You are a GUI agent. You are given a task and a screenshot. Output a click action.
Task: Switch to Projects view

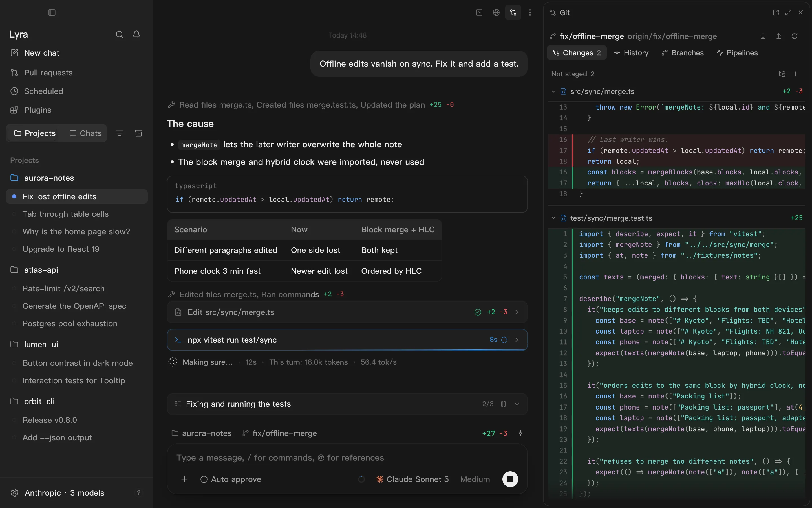35,133
